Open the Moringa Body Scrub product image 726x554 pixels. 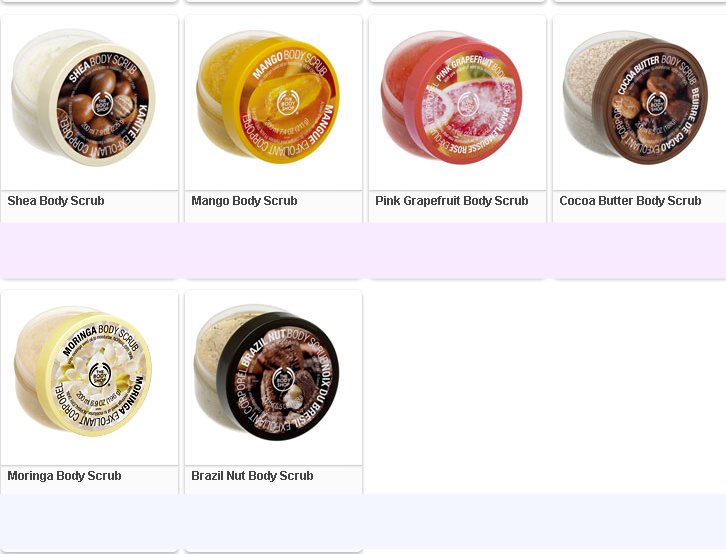point(83,371)
